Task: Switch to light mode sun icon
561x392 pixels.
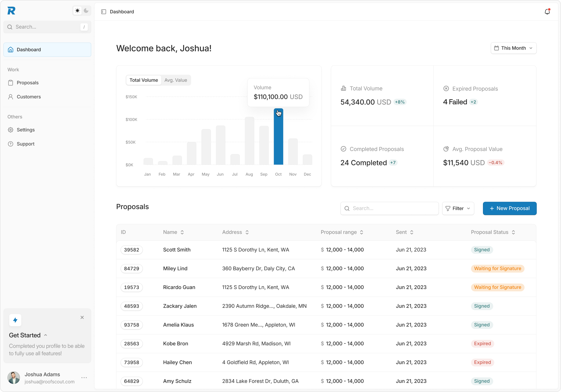Action: pyautogui.click(x=77, y=11)
